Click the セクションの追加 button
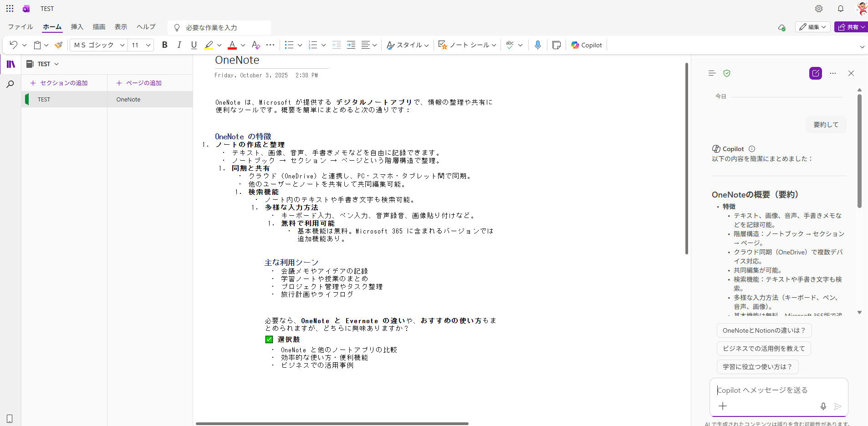This screenshot has width=868, height=426. pos(59,83)
